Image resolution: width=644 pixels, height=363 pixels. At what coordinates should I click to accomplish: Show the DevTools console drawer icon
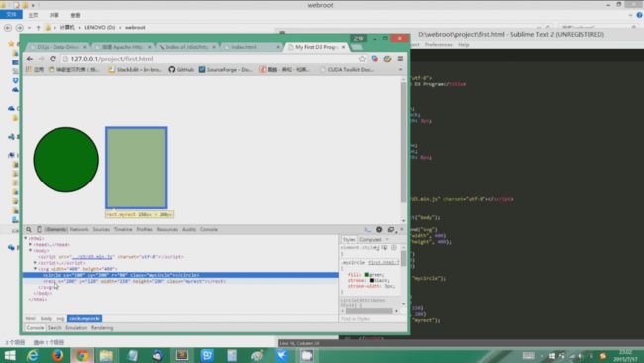pos(368,229)
